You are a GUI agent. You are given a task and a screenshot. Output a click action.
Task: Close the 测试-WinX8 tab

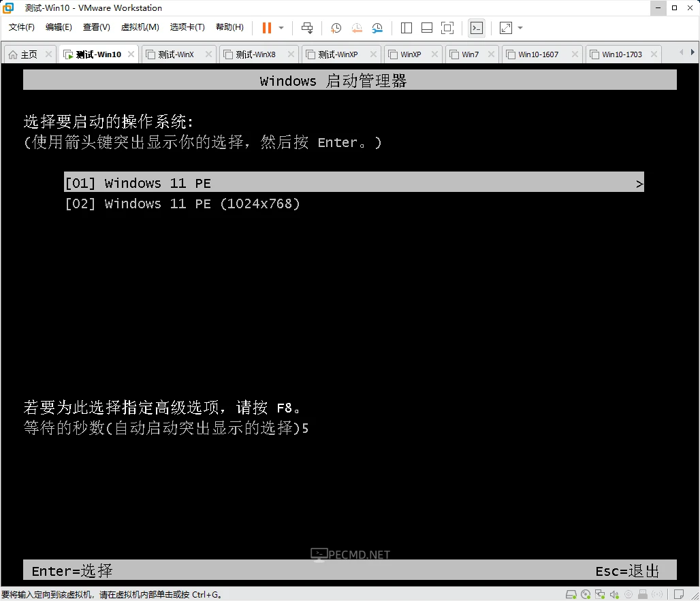[x=291, y=54]
